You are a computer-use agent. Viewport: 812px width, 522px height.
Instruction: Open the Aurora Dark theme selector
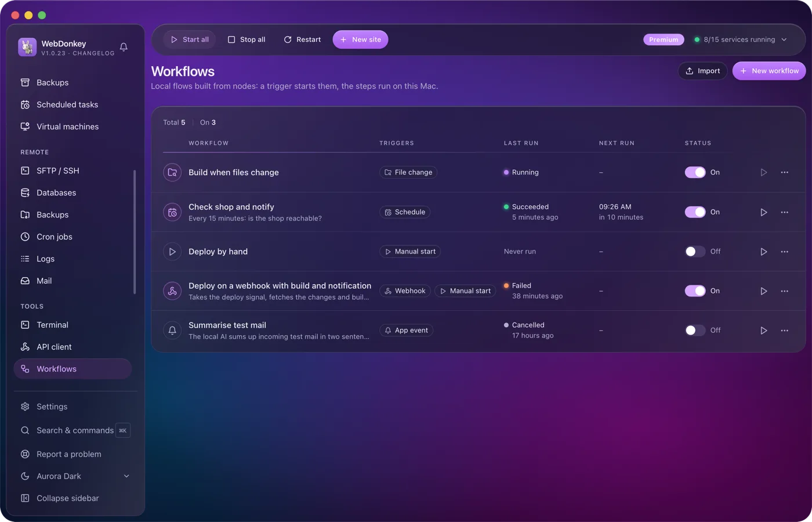(75, 476)
